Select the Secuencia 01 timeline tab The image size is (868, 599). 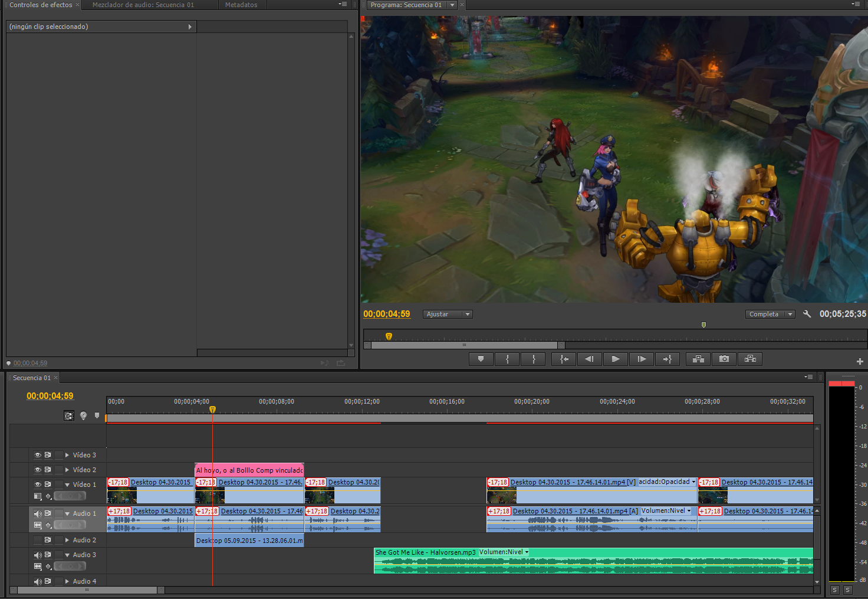click(x=32, y=378)
